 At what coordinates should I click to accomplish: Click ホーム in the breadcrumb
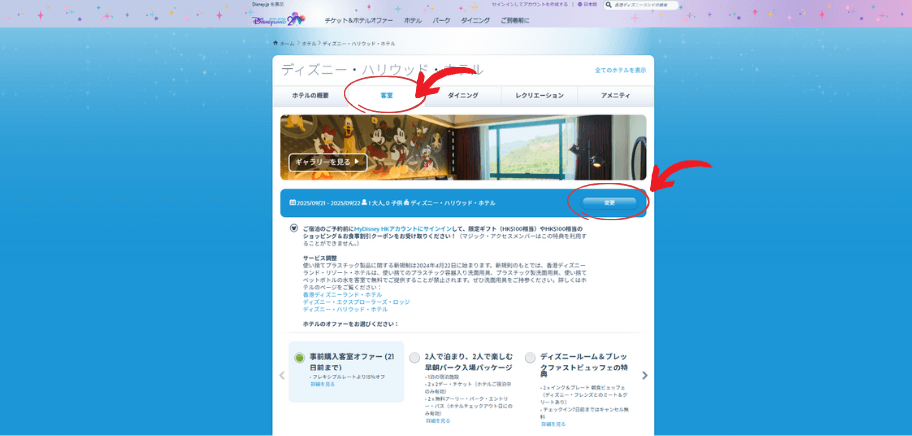coord(287,44)
